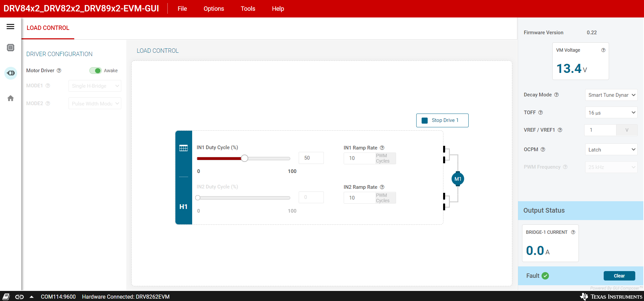Open the hamburger navigation menu
The width and height of the screenshot is (644, 301).
point(10,27)
